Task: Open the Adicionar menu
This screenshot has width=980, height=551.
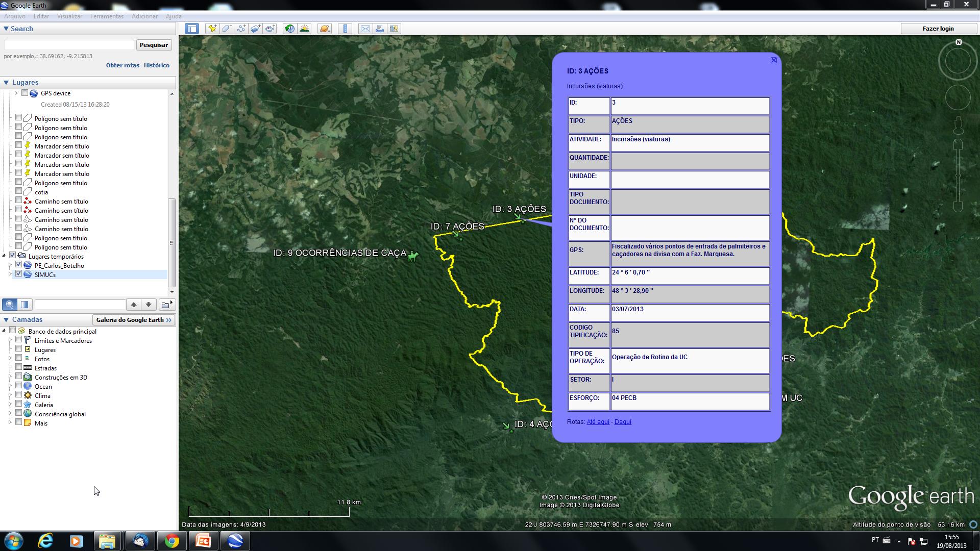Action: tap(144, 16)
